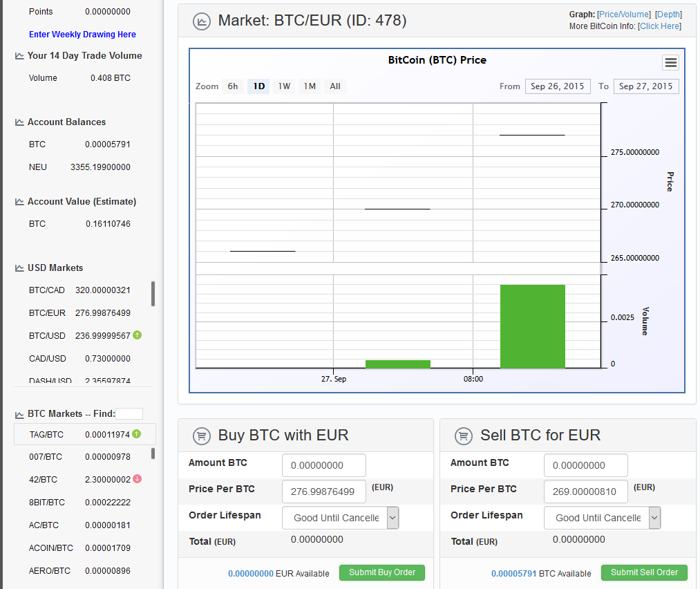Set chart zoom to 1D
The image size is (700, 589).
point(259,86)
